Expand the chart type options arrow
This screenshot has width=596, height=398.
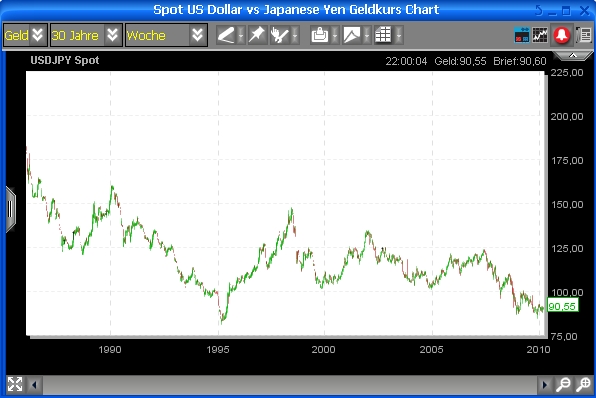367,35
